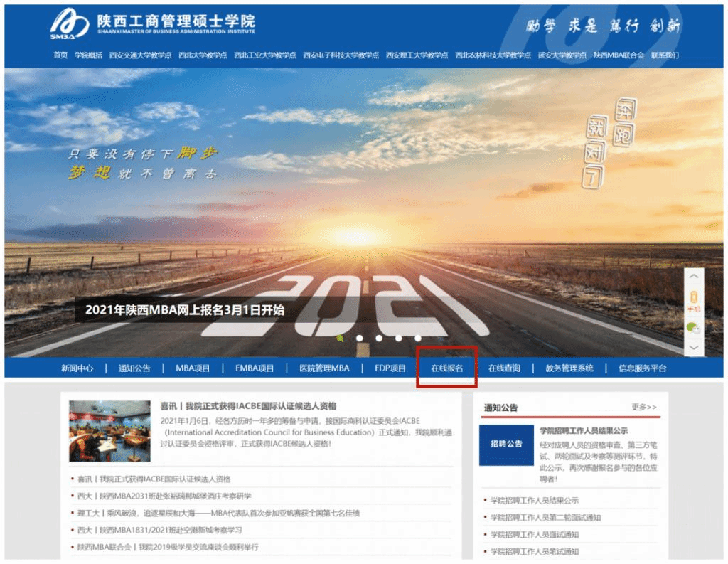This screenshot has height=564, width=728.
Task: Open 延安大学教学点 navigation item
Action: pos(562,55)
